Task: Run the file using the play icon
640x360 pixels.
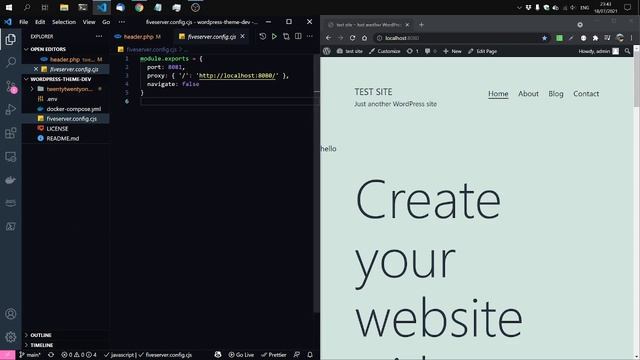Action: [274, 36]
